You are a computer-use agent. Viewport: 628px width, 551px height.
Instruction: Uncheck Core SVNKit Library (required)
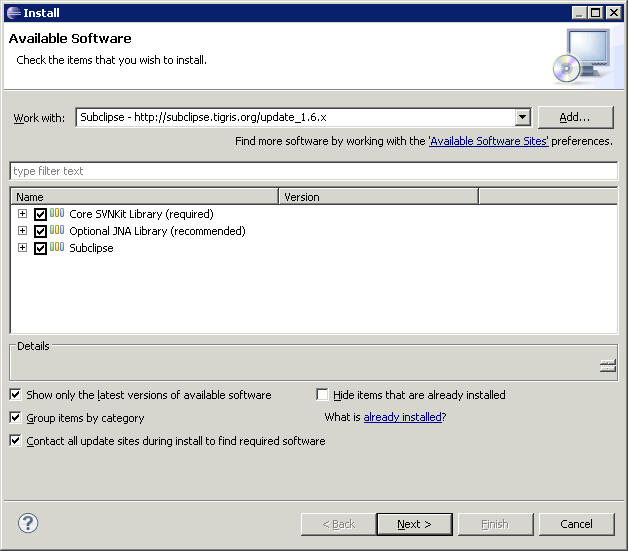click(40, 214)
